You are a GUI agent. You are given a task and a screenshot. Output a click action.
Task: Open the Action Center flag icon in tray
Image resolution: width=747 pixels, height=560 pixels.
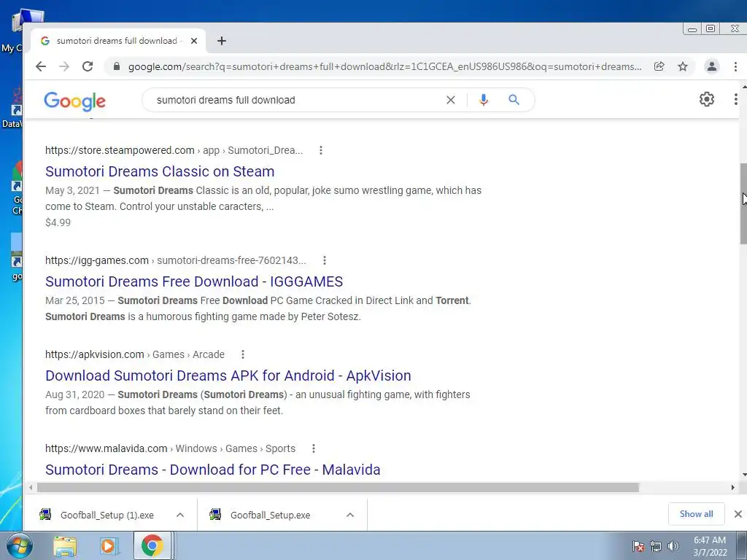(x=638, y=546)
